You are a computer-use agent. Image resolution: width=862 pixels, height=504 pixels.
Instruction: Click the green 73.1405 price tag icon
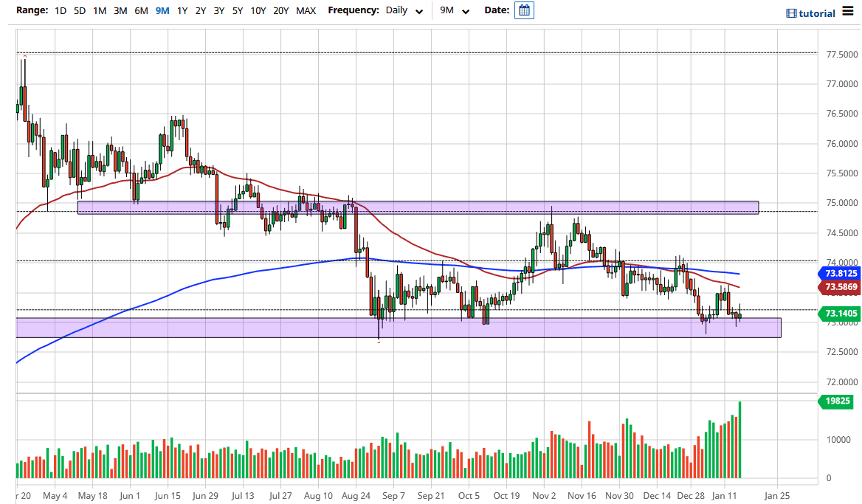[x=841, y=314]
